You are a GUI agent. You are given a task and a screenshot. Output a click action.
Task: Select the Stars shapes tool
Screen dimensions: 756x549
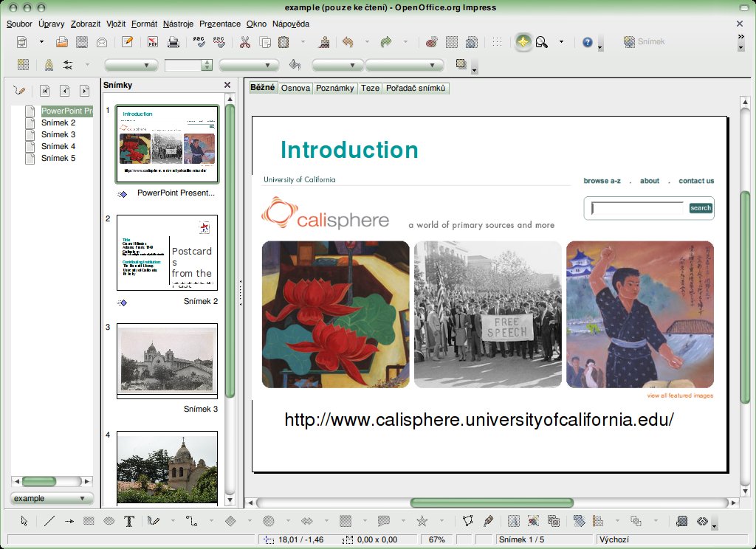point(422,521)
